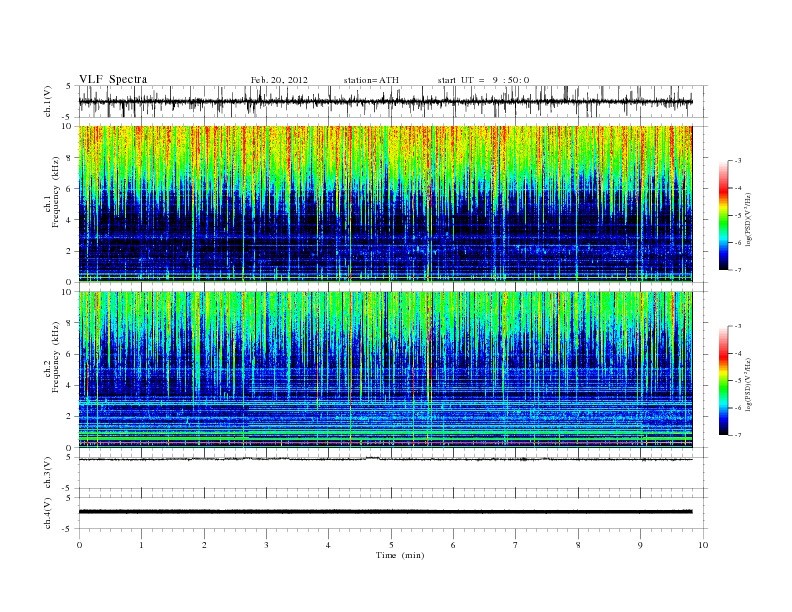Click the "-6" tick on ch.2 colorbar
This screenshot has height=612, width=792.
point(737,408)
